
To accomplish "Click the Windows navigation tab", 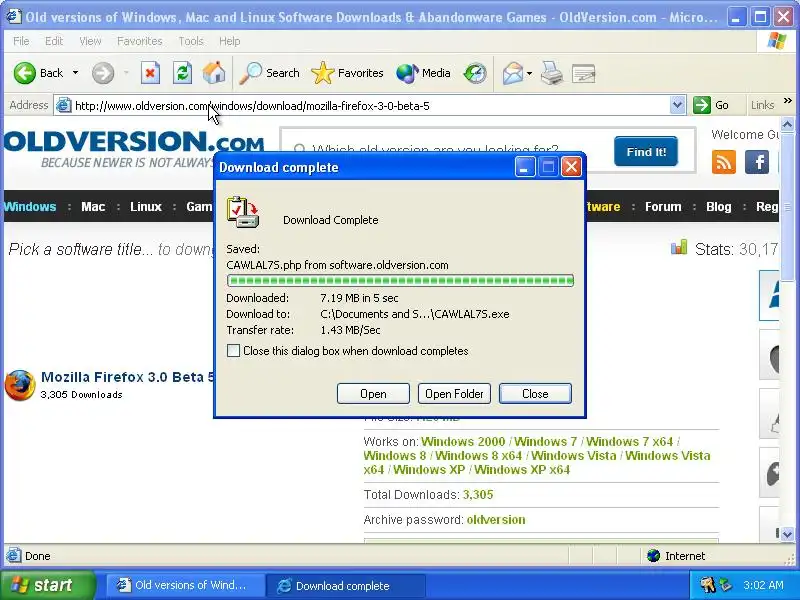I will pos(30,207).
